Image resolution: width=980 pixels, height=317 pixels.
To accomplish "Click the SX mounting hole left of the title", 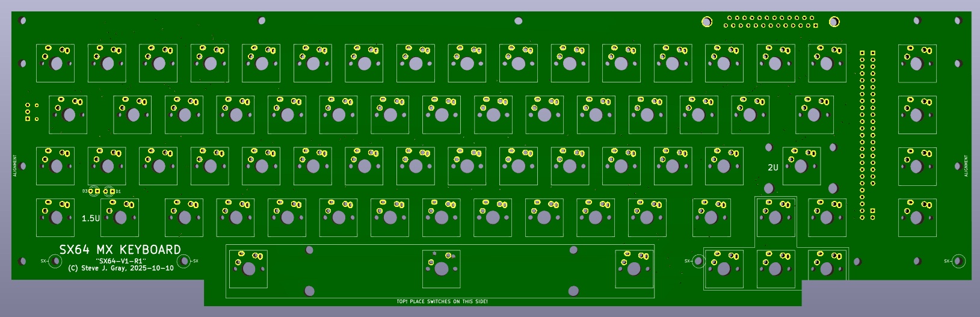I will pos(55,260).
